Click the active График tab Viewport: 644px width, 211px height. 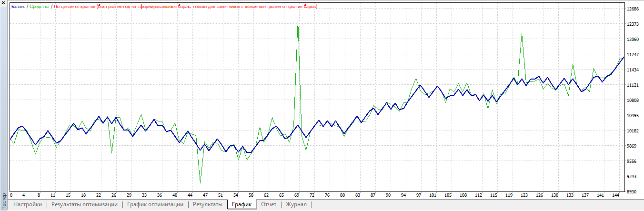(x=241, y=205)
